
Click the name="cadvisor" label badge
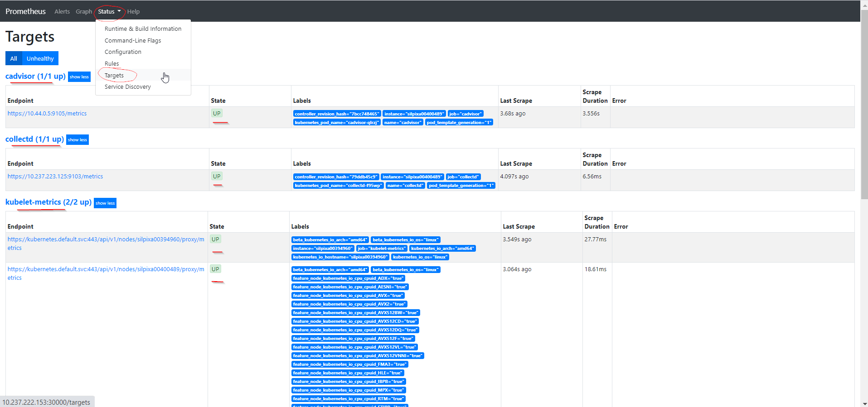coord(403,122)
